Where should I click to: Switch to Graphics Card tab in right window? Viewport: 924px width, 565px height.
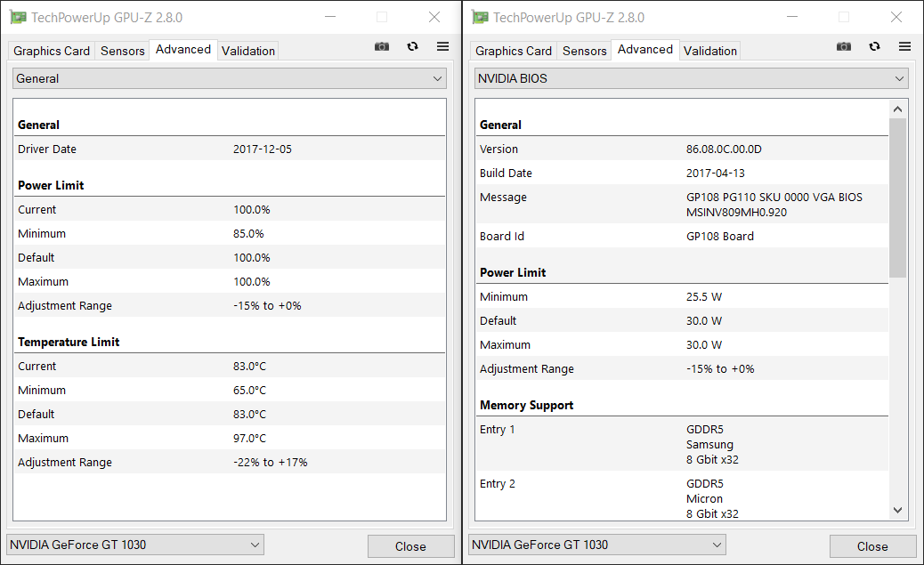[x=513, y=51]
